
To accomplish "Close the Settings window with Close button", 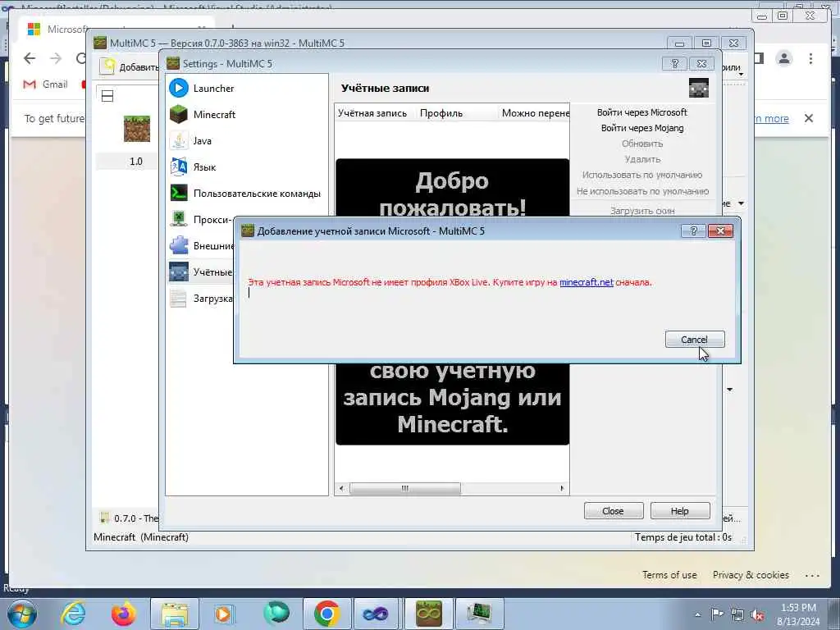I will 614,510.
